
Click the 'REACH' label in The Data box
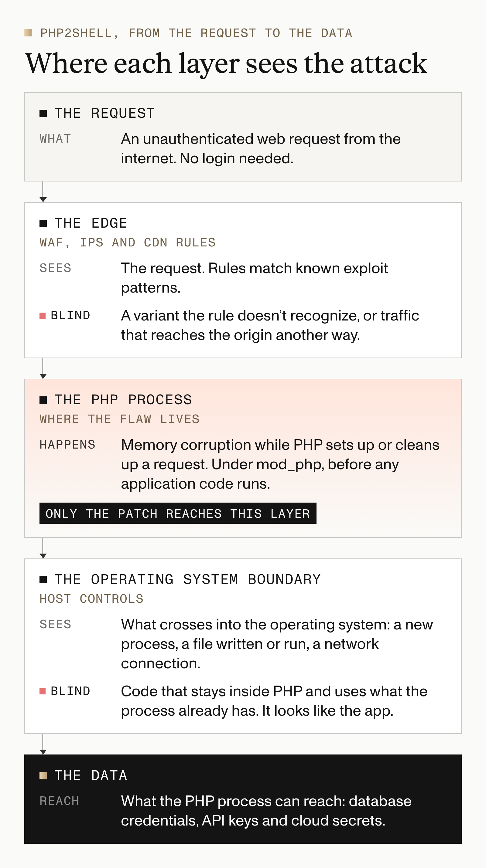[59, 801]
